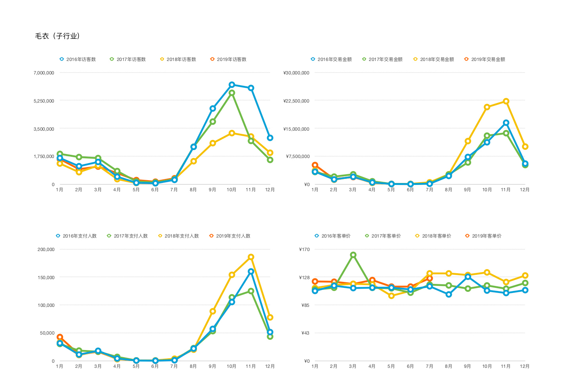Click the blue 2016年支付人数 legend marker
The height and width of the screenshot is (392, 571).
coord(58,236)
